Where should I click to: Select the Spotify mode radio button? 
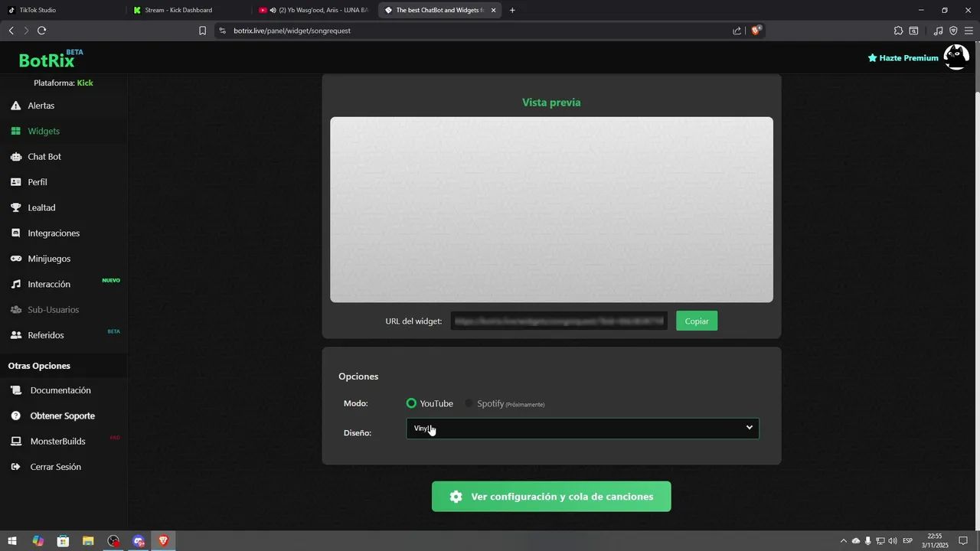[x=469, y=403]
